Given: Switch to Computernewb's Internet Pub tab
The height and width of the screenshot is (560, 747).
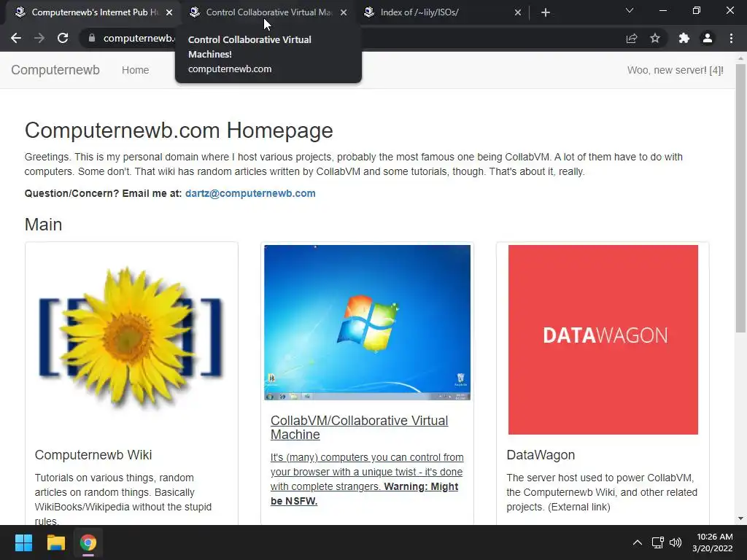Looking at the screenshot, I should pyautogui.click(x=93, y=12).
